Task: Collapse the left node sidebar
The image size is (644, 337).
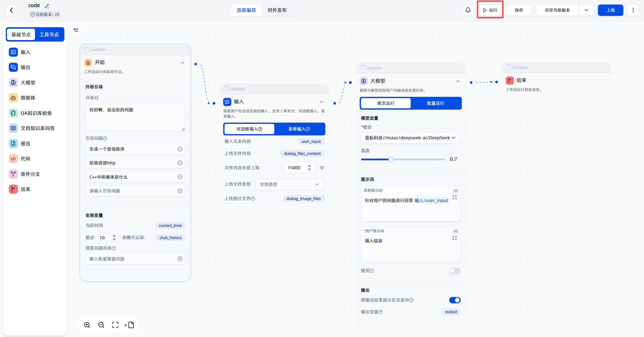Action: [76, 30]
